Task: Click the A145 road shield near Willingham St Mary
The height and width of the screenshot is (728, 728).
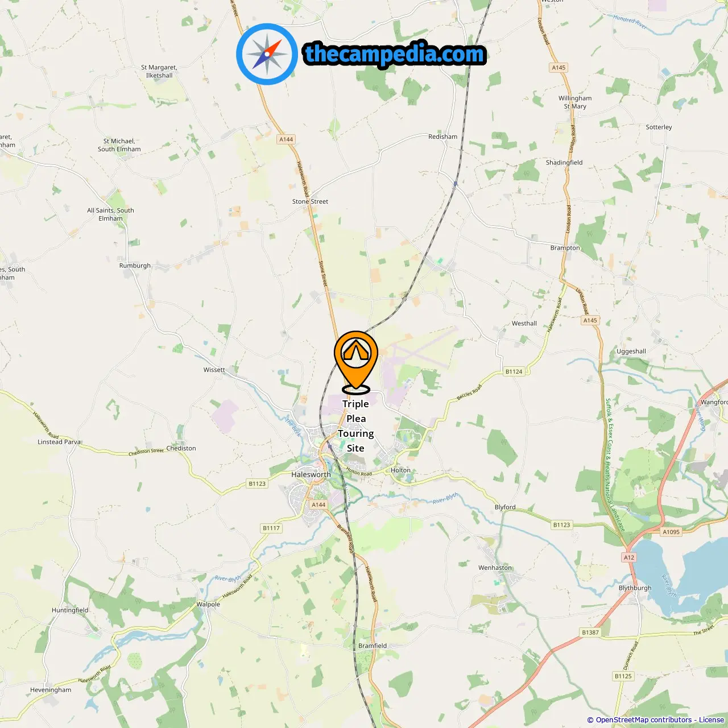Action: click(x=559, y=68)
